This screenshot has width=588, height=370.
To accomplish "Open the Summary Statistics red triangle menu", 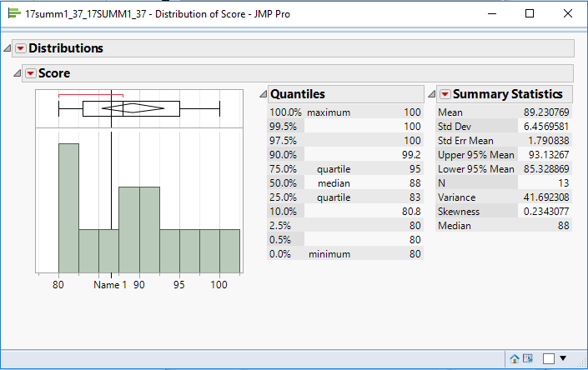I will 445,94.
